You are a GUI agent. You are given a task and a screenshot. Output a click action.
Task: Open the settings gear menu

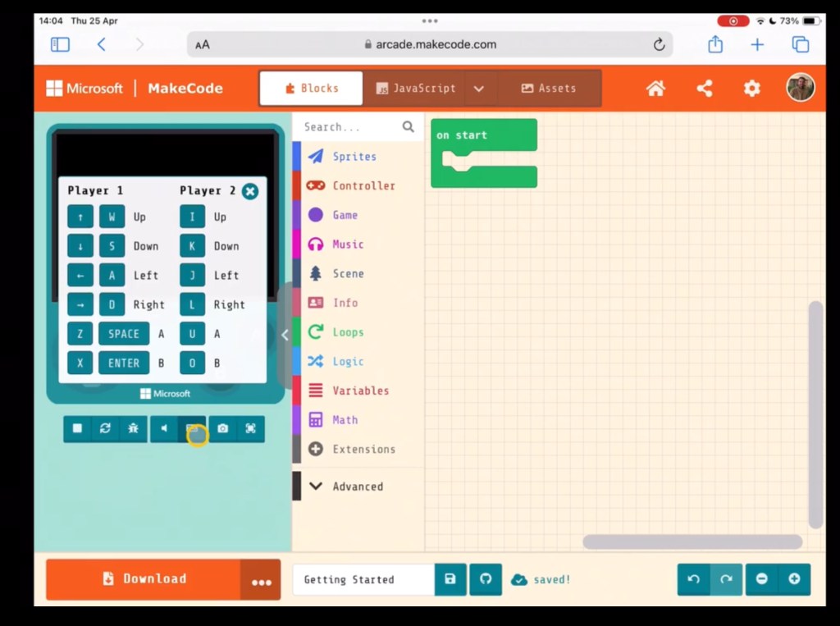pyautogui.click(x=751, y=89)
